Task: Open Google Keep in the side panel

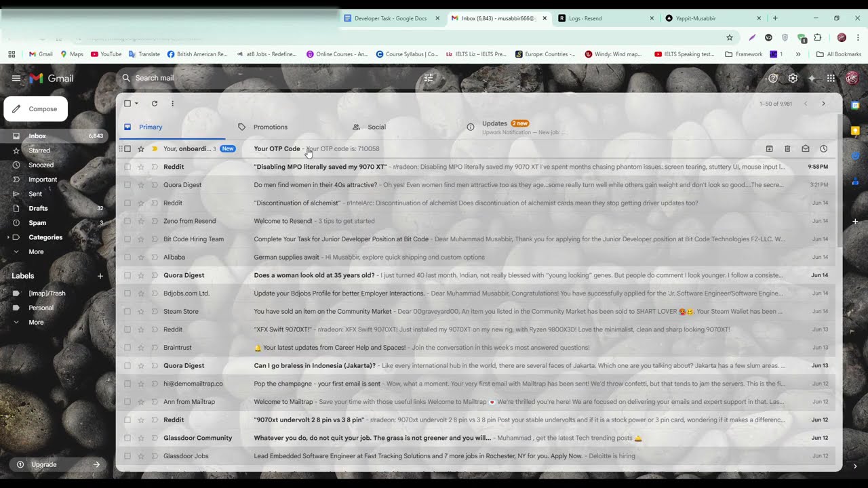Action: [x=855, y=130]
